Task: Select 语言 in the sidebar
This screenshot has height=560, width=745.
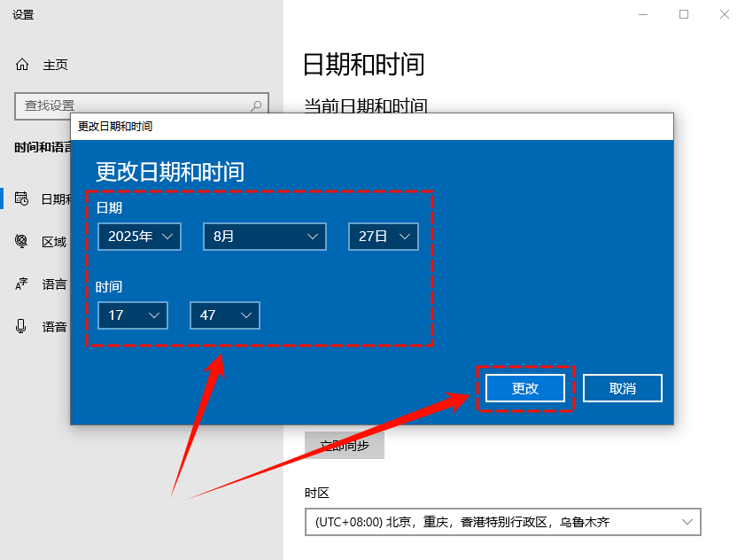Action: click(54, 284)
